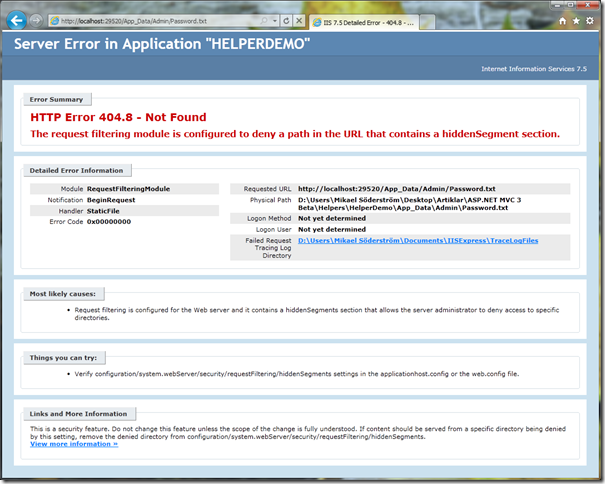Click the IE page icon in address bar
This screenshot has height=484, width=605.
55,21
